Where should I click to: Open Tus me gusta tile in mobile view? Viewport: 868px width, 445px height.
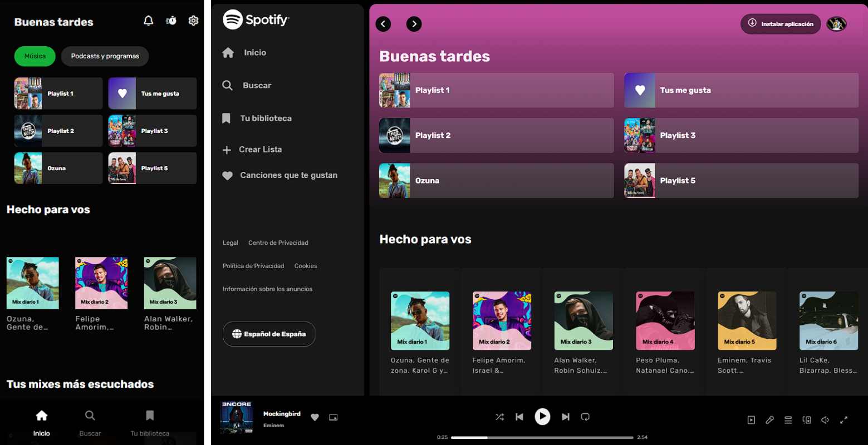(153, 93)
